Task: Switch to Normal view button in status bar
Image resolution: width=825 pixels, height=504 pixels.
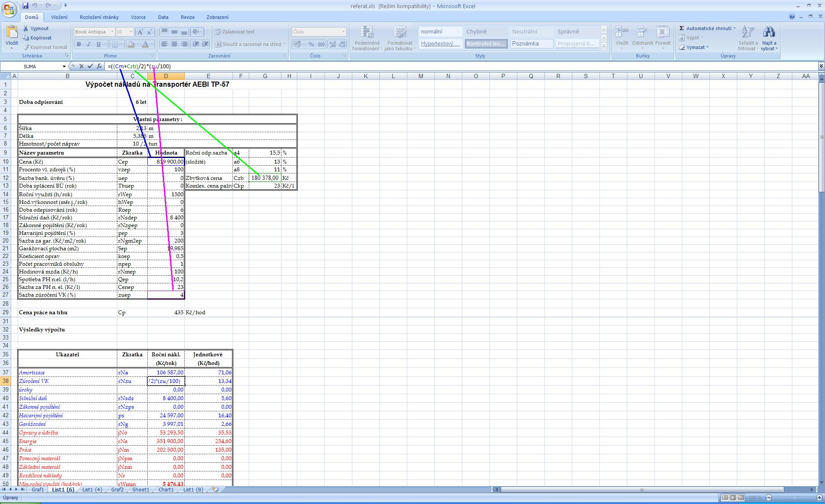Action: 725,498
